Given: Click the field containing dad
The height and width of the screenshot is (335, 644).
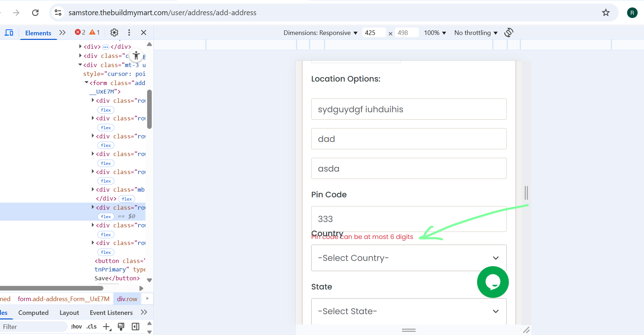Looking at the screenshot, I should click(x=409, y=139).
